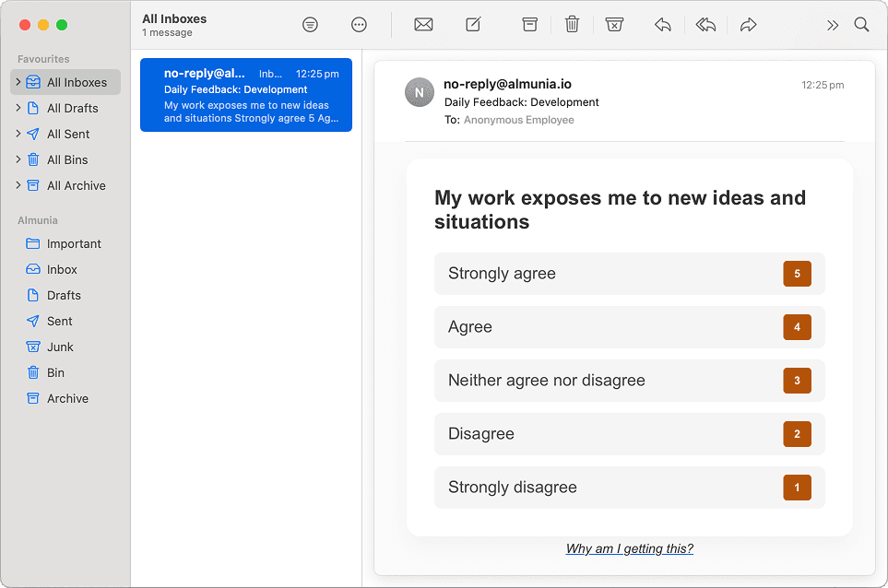Show more toolbar items via double chevron
Viewport: 888px width, 588px height.
click(x=833, y=25)
